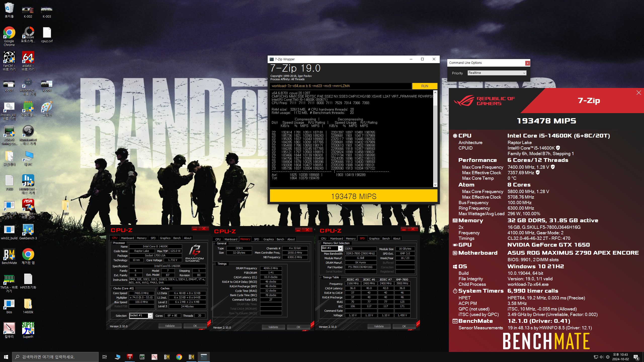Click the 7-Zip command line input field

point(341,86)
